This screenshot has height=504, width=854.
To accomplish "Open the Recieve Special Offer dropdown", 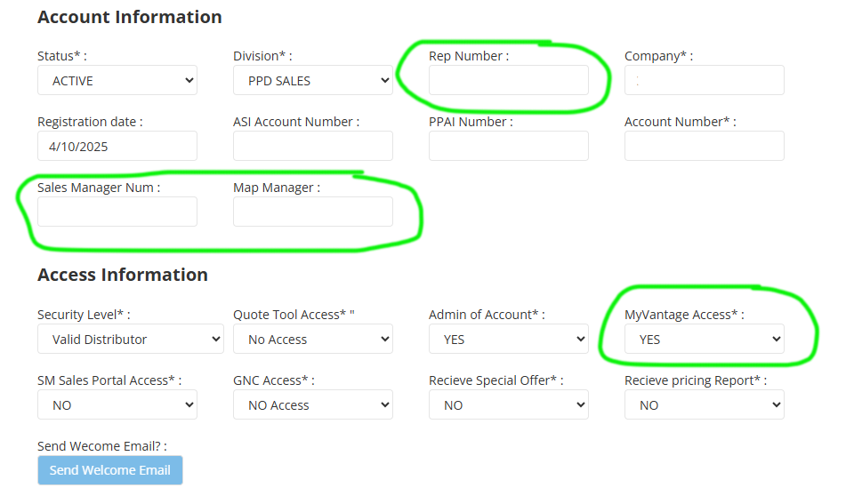I will [x=508, y=404].
